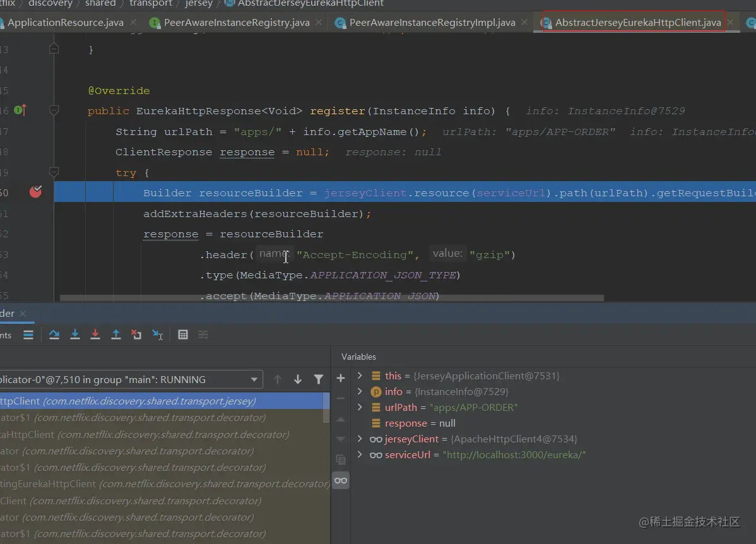Switch to the ApplicationResource.java tab

(66, 22)
